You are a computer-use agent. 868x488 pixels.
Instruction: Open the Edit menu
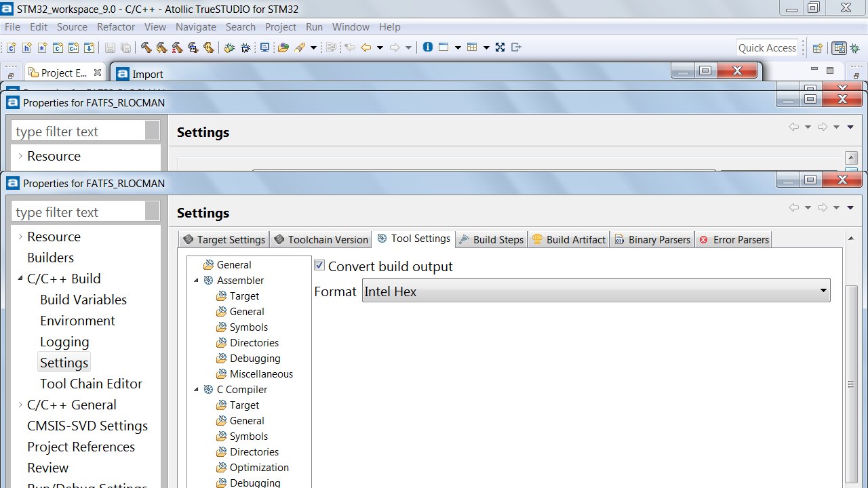[39, 27]
